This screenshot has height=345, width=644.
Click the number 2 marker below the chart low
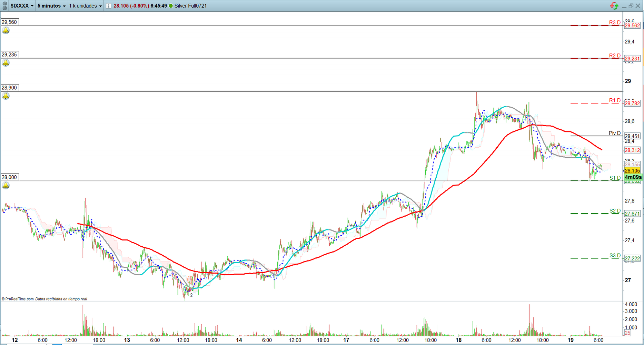[x=191, y=295]
